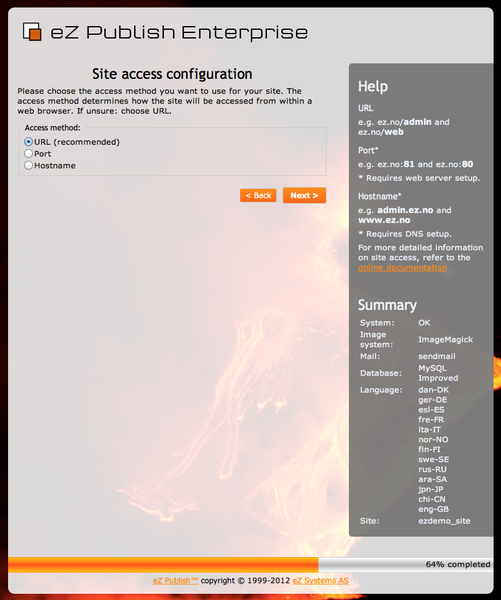This screenshot has height=600, width=501.
Task: Click the 'jpn-JP' language entry
Action: click(x=431, y=489)
